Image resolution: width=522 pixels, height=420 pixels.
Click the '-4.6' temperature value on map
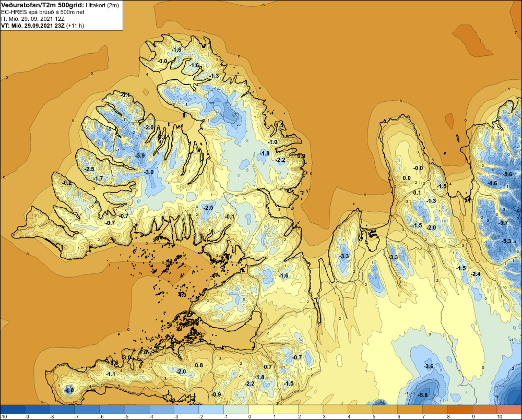point(492,183)
